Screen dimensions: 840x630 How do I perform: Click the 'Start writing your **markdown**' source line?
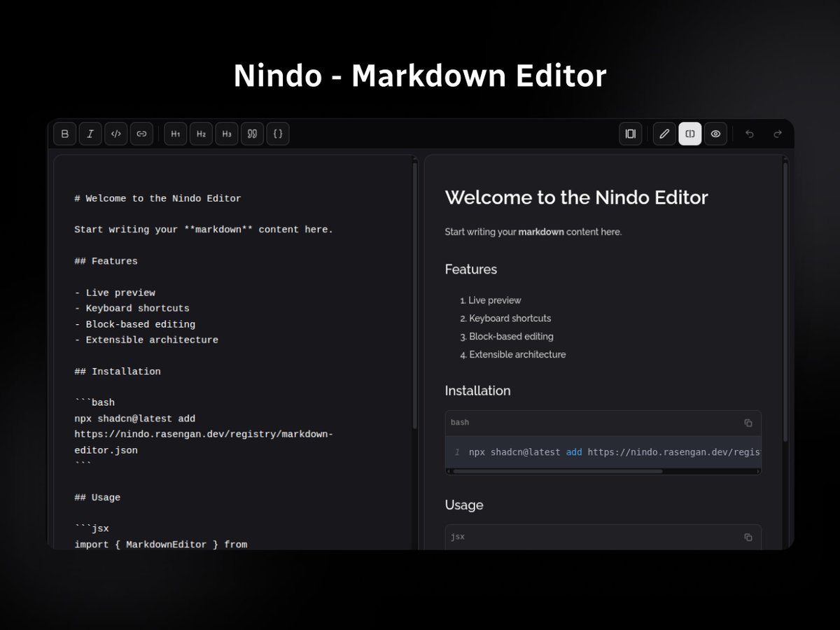coord(204,230)
